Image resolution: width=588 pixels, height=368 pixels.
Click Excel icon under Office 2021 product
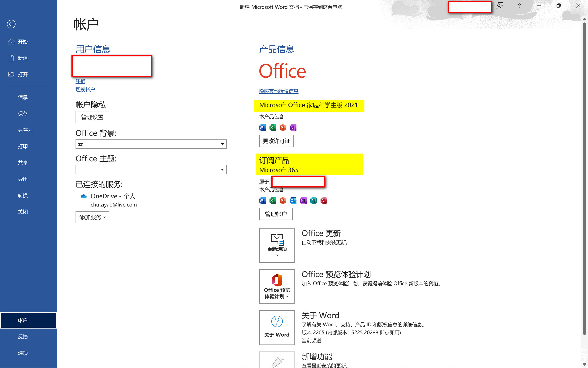(273, 128)
